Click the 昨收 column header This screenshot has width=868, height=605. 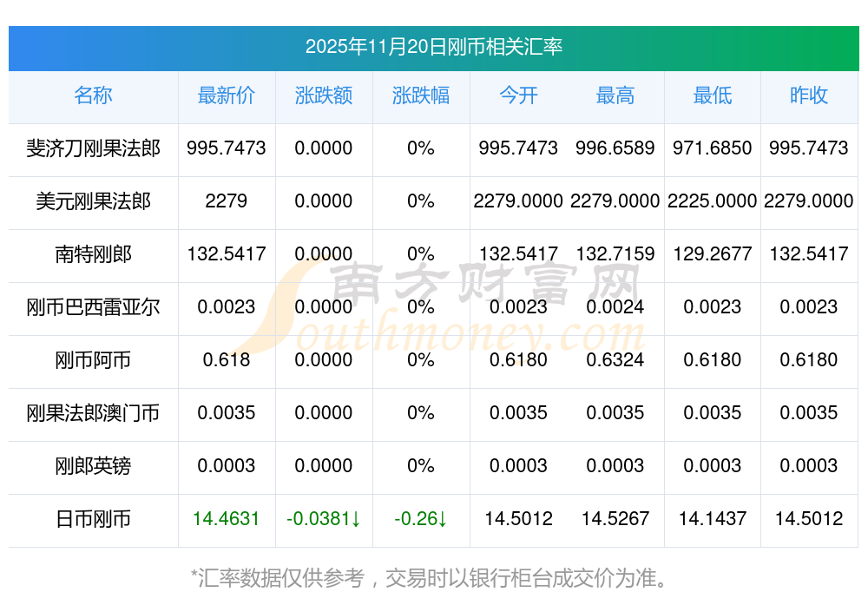click(x=809, y=95)
